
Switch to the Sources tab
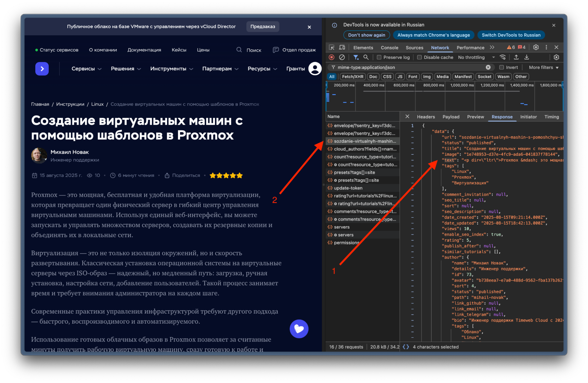tap(414, 48)
